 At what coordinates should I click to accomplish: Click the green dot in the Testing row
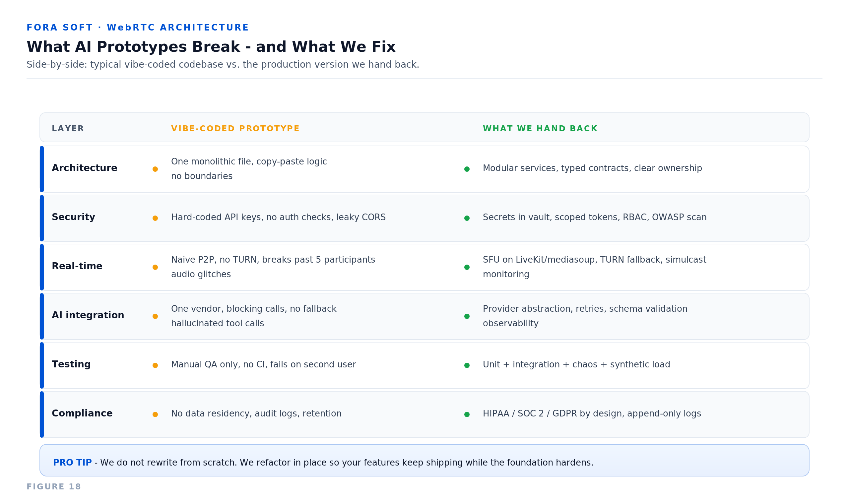coord(467,365)
